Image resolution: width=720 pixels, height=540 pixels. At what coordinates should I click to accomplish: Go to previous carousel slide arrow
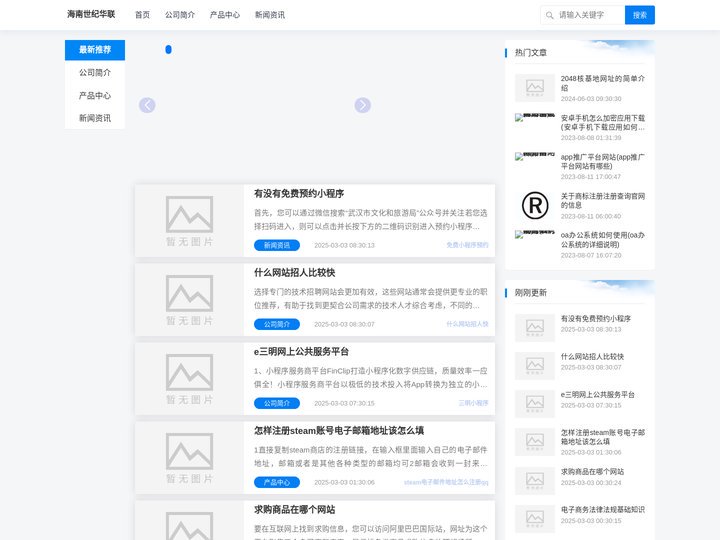[x=147, y=105]
